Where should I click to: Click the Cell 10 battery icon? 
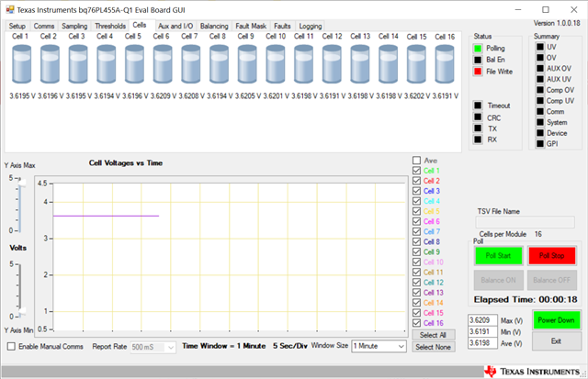click(276, 64)
